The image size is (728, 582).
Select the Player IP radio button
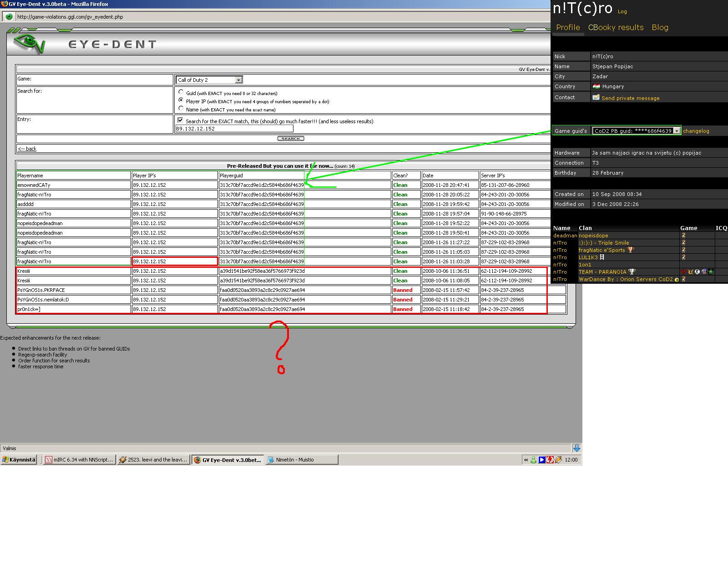[x=181, y=100]
